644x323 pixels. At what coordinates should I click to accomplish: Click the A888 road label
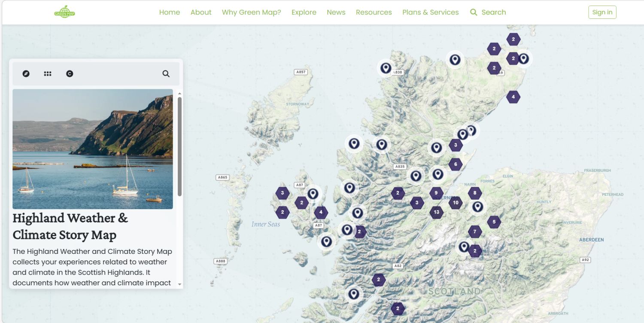(x=220, y=261)
